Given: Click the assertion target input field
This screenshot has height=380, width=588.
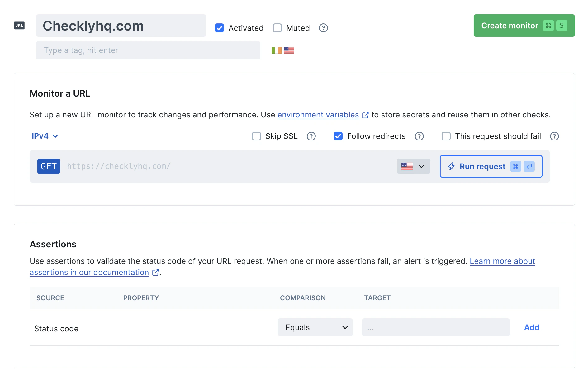Looking at the screenshot, I should pyautogui.click(x=435, y=327).
